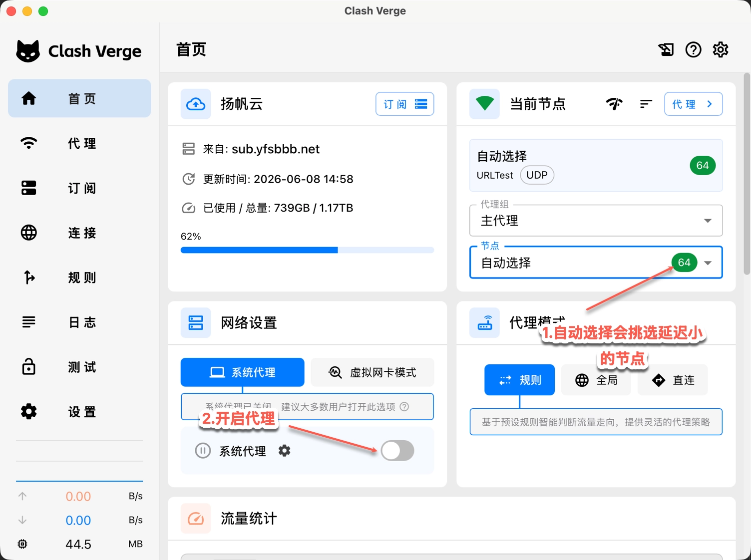The image size is (751, 560).
Task: Click the 已使用 / 总量: 739GB / 1.17TB text
Action: [x=278, y=208]
